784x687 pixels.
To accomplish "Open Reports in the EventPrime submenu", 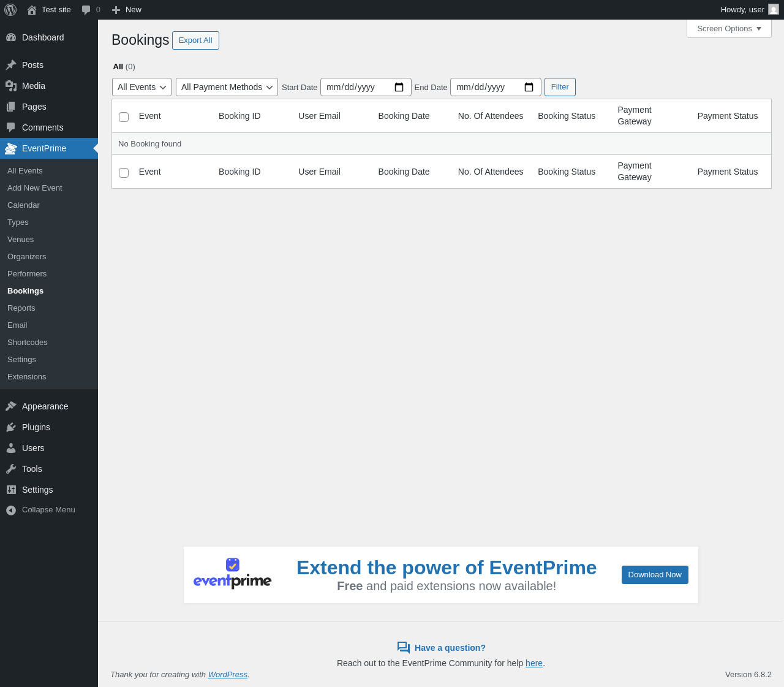I will 21,308.
